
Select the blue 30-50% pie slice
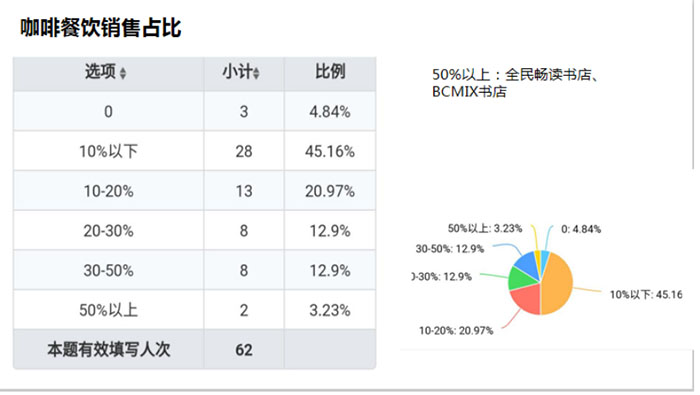click(x=528, y=264)
